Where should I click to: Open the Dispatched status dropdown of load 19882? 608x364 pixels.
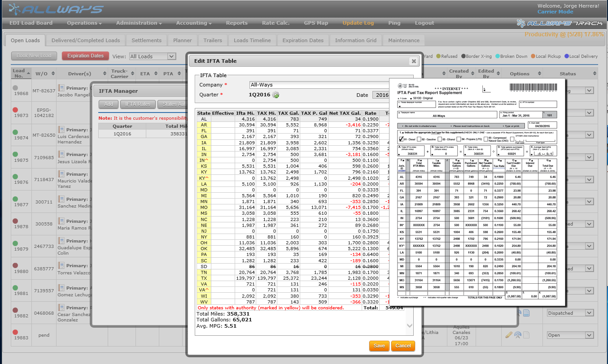coord(571,313)
